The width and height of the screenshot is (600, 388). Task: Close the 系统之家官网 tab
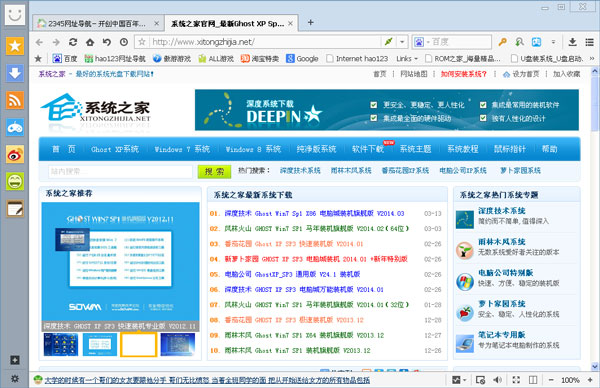(x=290, y=24)
